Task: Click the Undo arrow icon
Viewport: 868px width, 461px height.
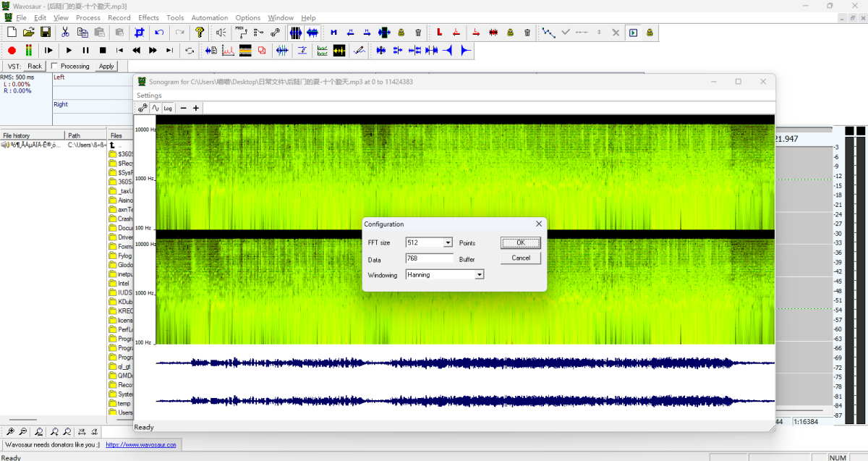Action: [x=159, y=33]
